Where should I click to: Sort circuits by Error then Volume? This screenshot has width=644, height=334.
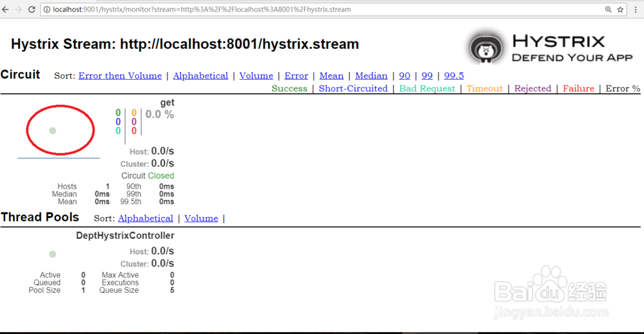(x=120, y=76)
